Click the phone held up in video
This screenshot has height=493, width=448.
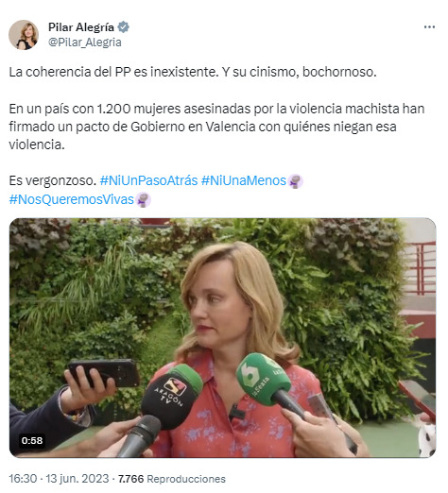(104, 373)
